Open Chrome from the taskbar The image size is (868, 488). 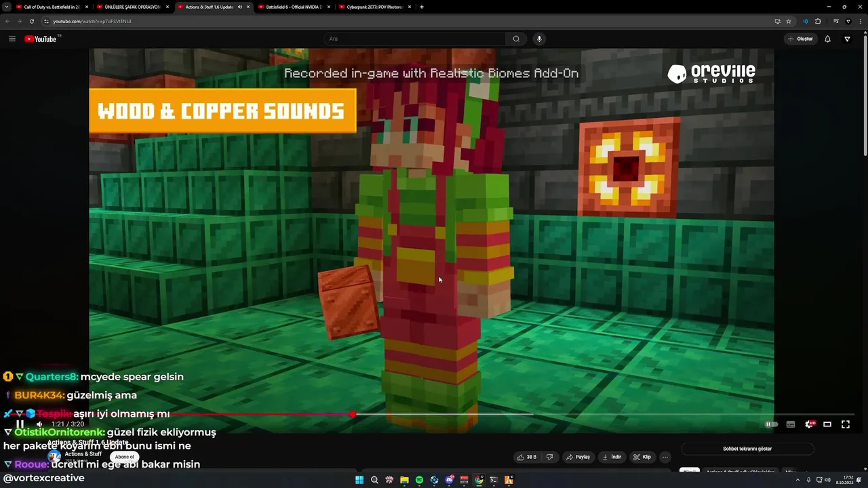479,480
